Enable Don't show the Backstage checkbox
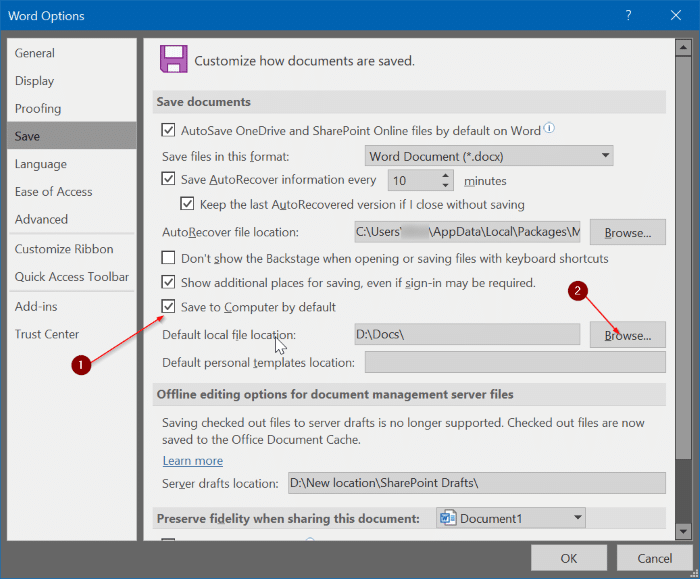 click(168, 258)
